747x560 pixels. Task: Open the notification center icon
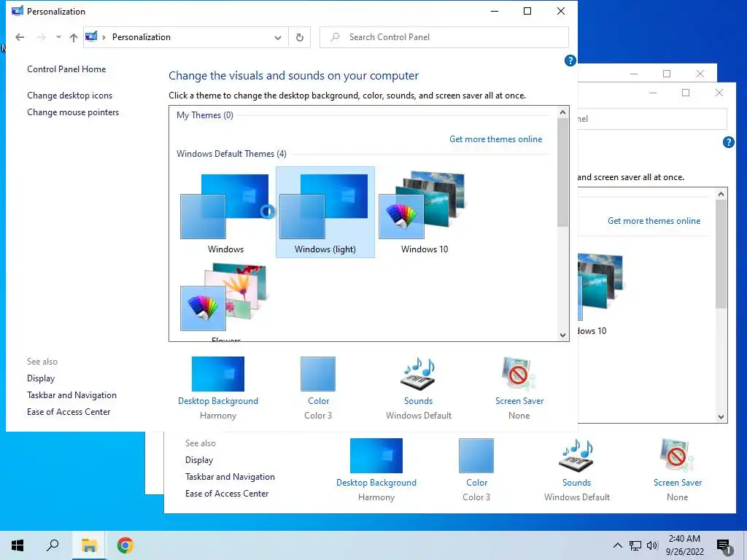(724, 545)
